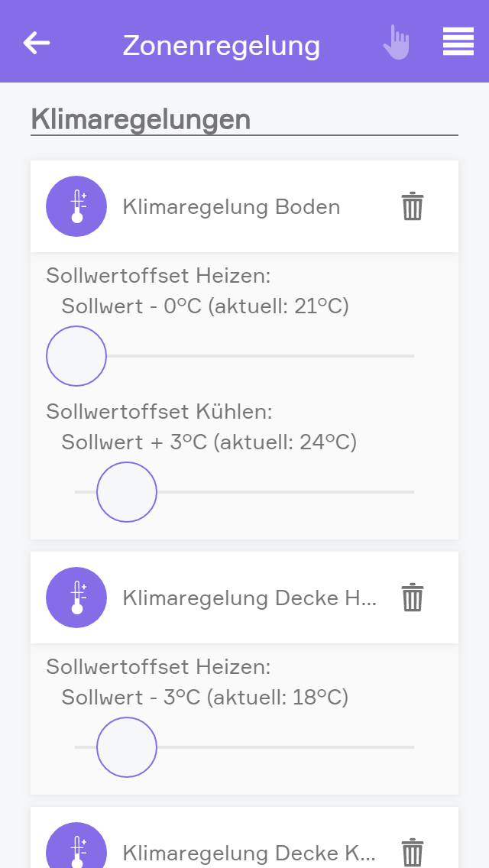Open the hamburger menu icon

[458, 42]
